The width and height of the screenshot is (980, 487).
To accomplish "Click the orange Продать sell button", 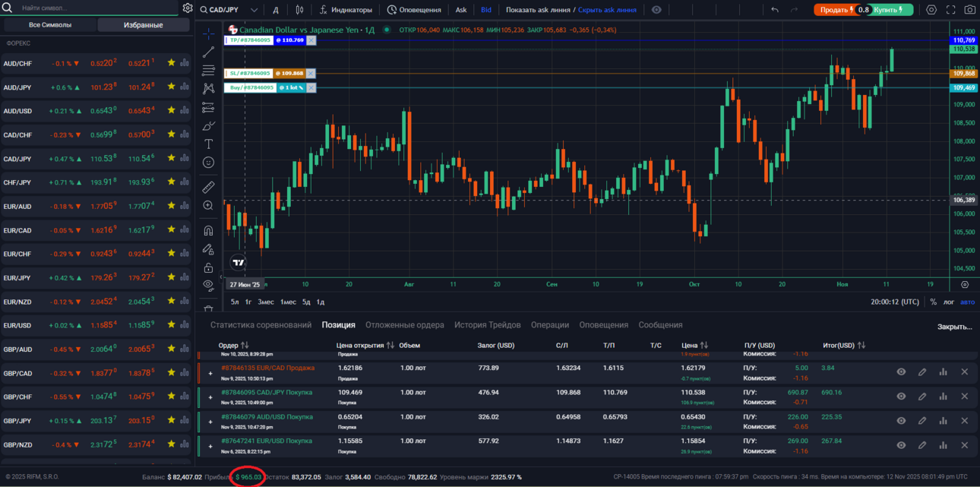I will coord(836,10).
